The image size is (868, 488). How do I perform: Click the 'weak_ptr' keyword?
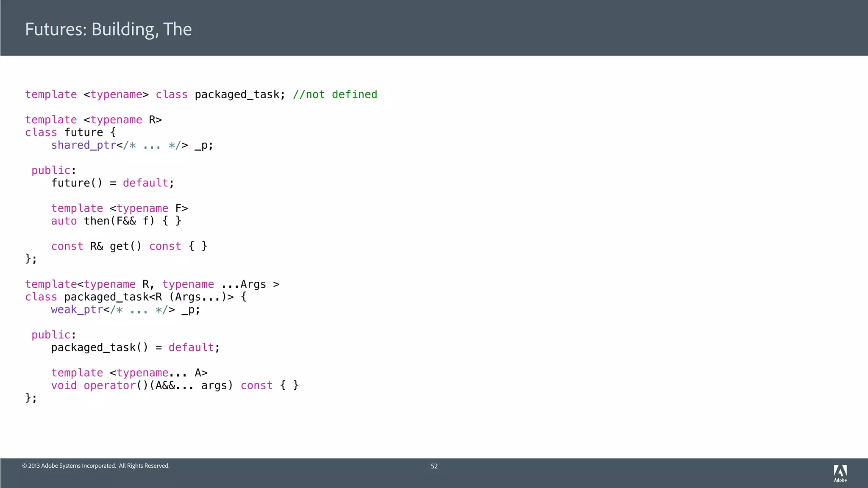point(77,310)
